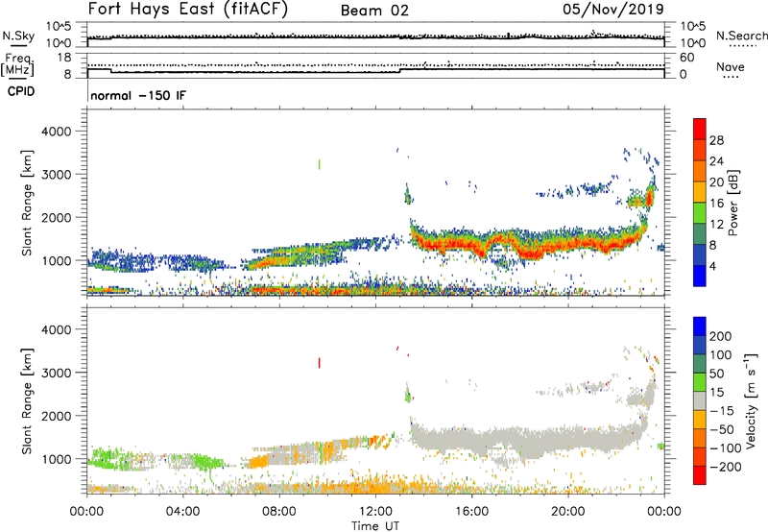Click the date '05/Nov/2019'

click(612, 9)
